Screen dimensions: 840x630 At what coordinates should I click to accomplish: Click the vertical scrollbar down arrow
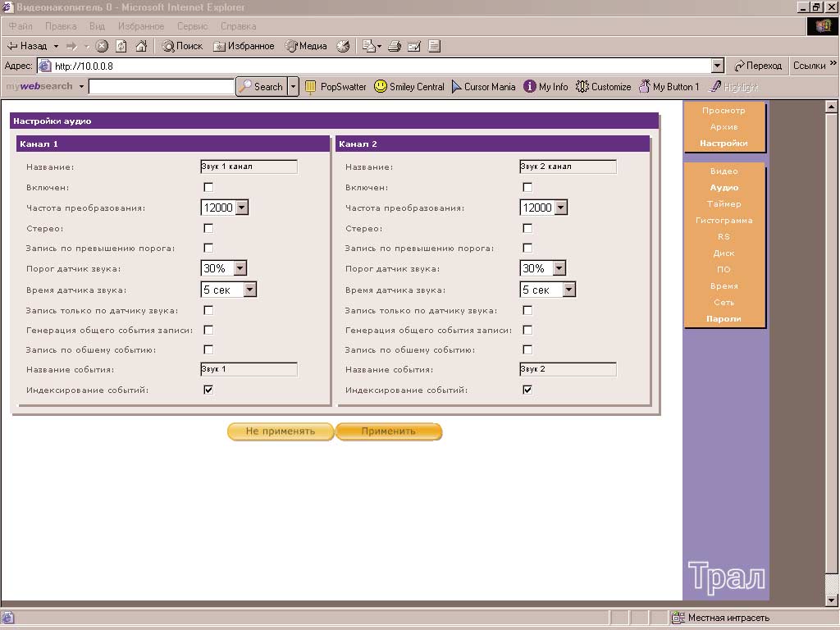click(833, 600)
